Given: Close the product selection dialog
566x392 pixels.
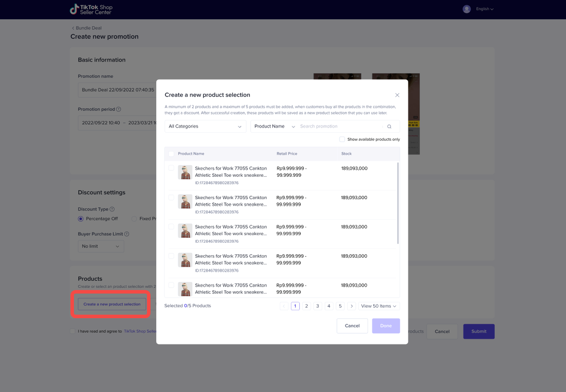Looking at the screenshot, I should [397, 95].
